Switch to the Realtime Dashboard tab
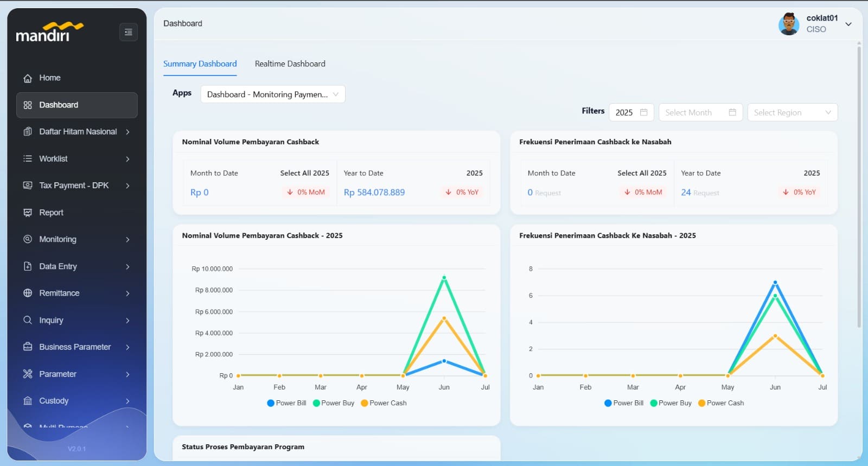The width and height of the screenshot is (868, 466). [290, 63]
